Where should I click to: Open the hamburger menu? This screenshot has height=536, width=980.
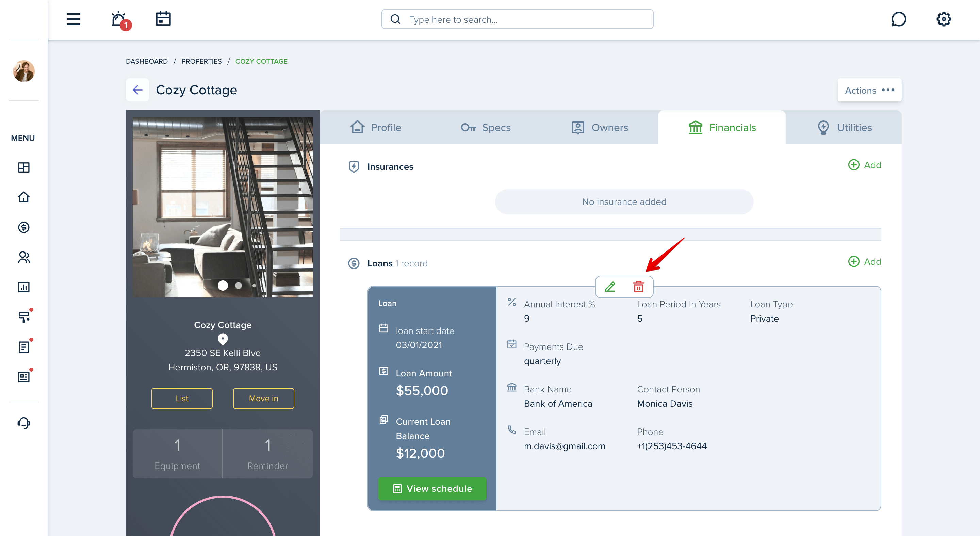point(73,19)
